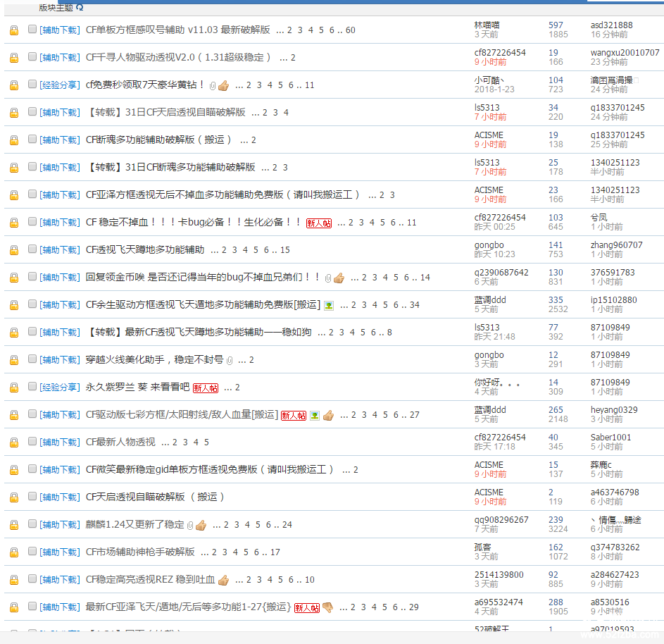This screenshot has width=664, height=644.
Task: Click the paperclip icon on 麒麟1.24又更新了稳定 thread
Action: pyautogui.click(x=190, y=526)
